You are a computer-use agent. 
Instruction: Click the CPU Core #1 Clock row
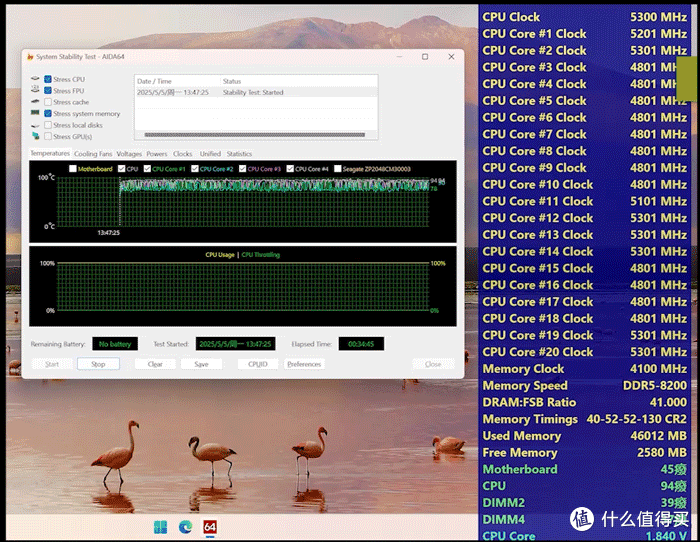coord(584,33)
